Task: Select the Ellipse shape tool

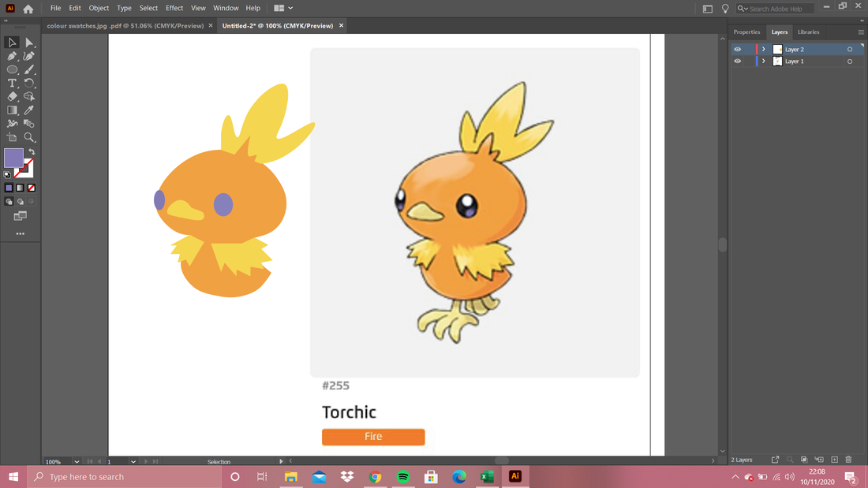Action: click(x=12, y=69)
